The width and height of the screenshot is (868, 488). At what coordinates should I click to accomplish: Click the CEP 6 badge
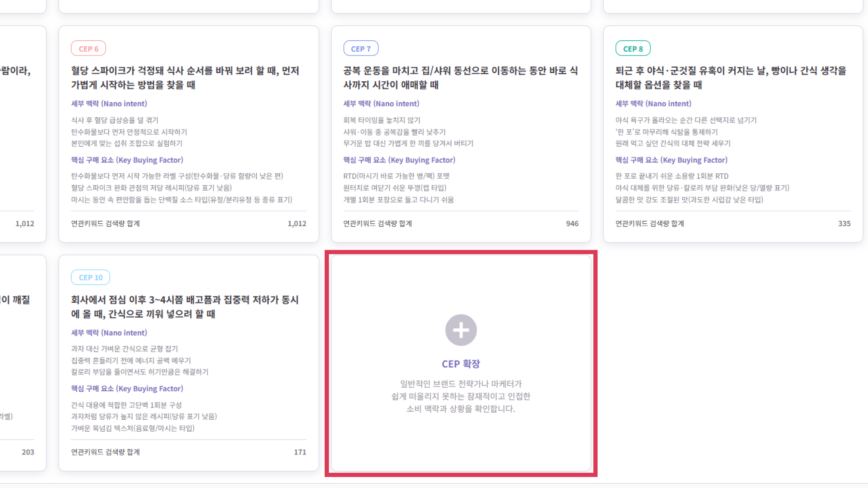(x=88, y=49)
